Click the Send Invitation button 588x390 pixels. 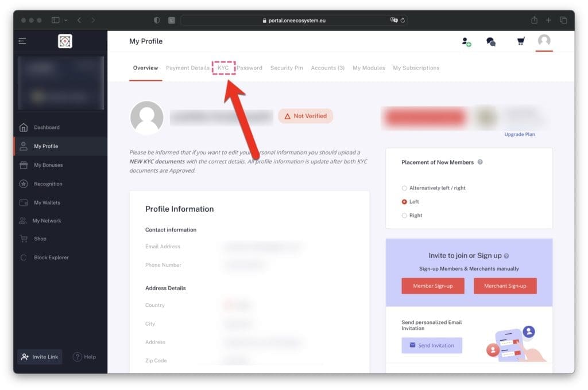click(432, 345)
